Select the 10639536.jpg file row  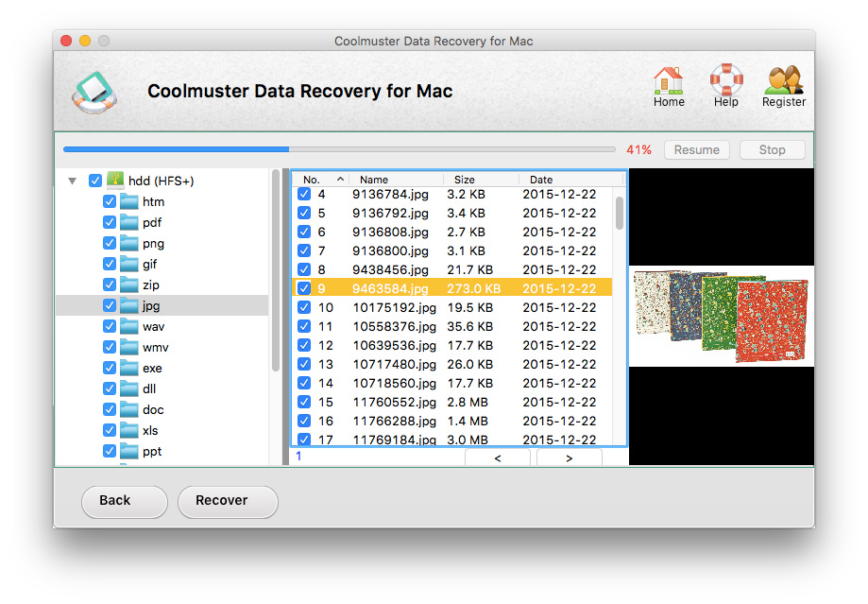tap(451, 345)
